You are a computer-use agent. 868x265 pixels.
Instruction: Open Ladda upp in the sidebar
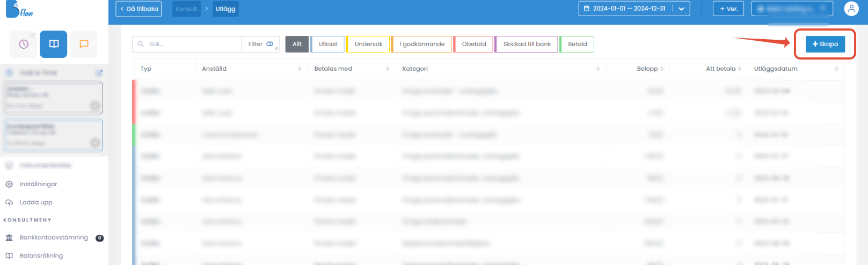pos(36,202)
